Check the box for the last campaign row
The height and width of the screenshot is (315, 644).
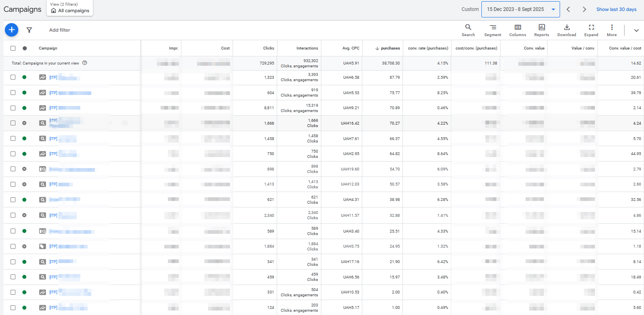pos(13,308)
